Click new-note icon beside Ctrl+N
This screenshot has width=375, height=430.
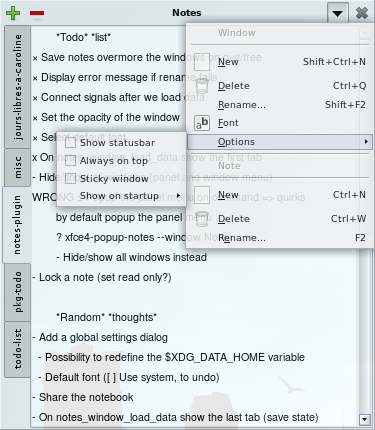coord(202,195)
